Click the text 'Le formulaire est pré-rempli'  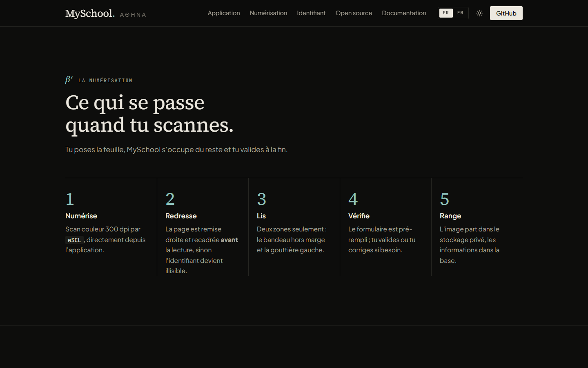click(x=380, y=235)
